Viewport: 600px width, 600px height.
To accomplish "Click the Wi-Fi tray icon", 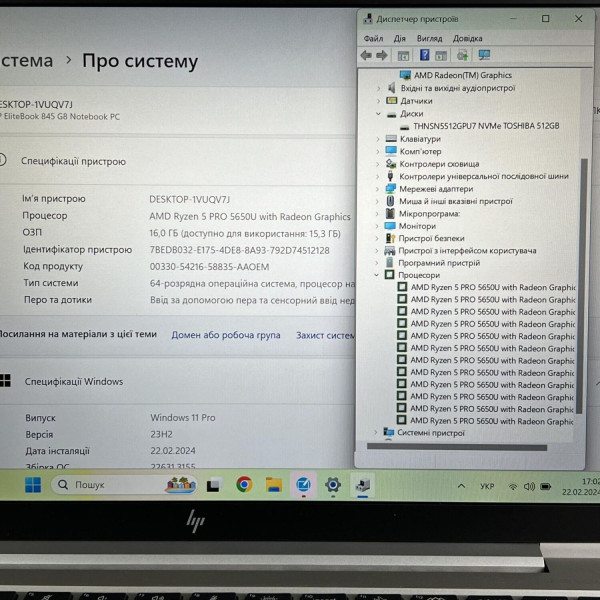I will pos(513,487).
